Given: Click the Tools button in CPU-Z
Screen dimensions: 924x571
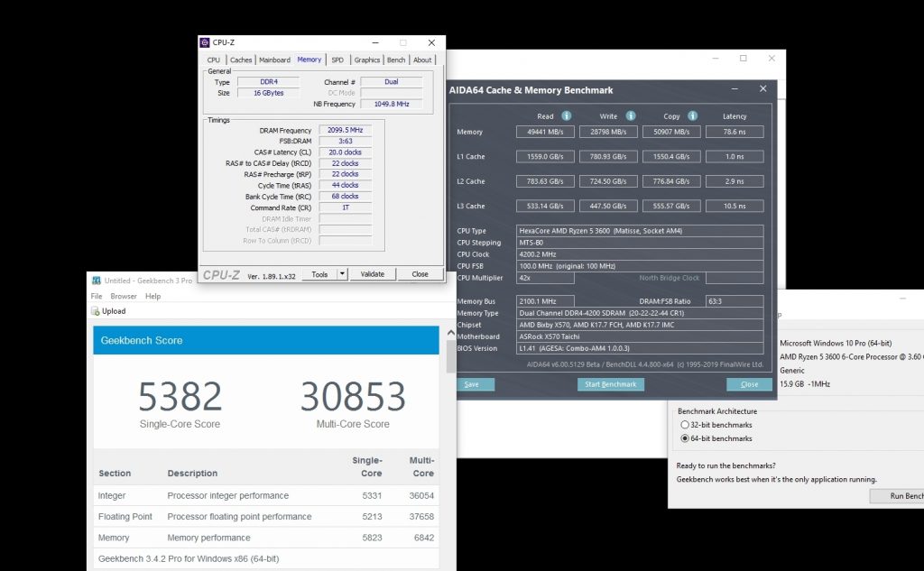Looking at the screenshot, I should click(319, 274).
